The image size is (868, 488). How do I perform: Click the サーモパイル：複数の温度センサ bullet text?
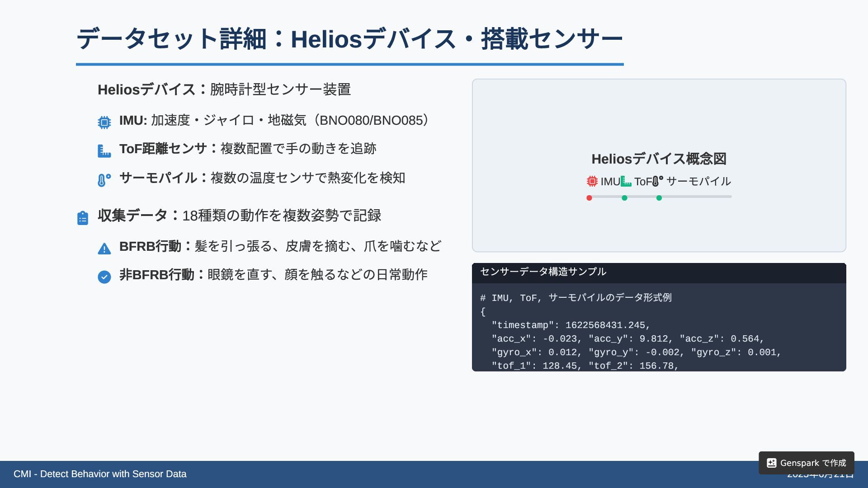262,178
